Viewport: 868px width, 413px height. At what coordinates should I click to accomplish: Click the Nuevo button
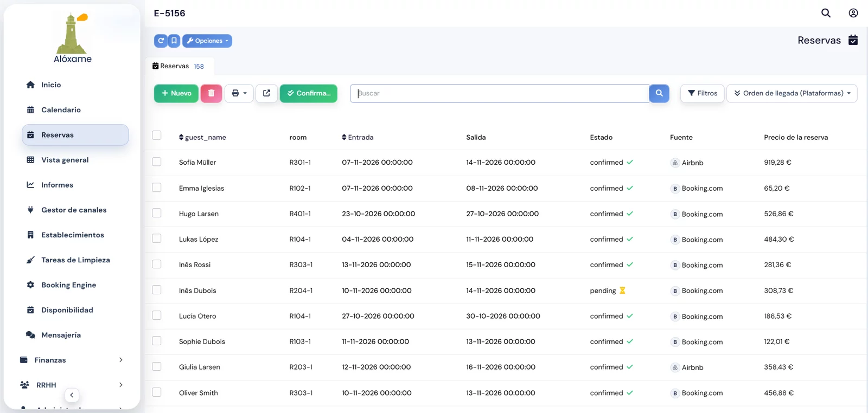176,93
